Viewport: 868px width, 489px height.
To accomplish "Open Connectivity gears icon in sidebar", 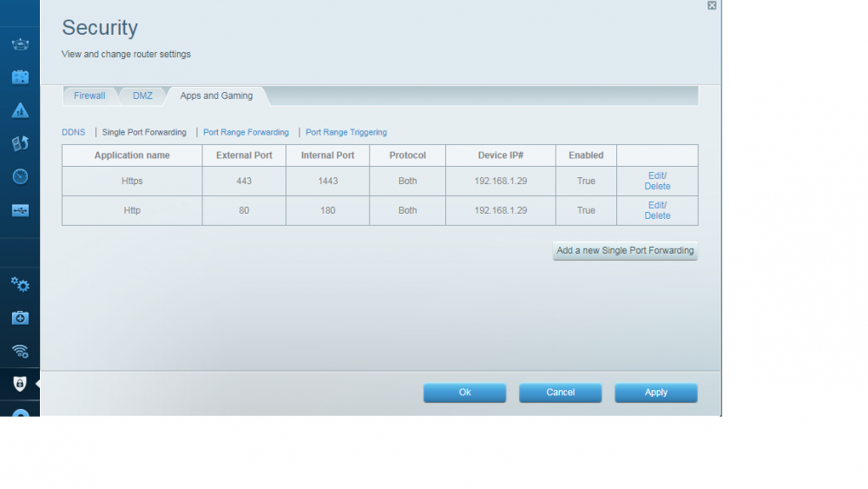I will [20, 285].
